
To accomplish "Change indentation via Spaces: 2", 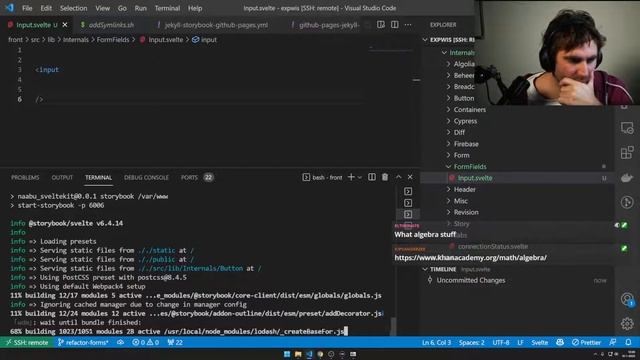I will pos(471,342).
